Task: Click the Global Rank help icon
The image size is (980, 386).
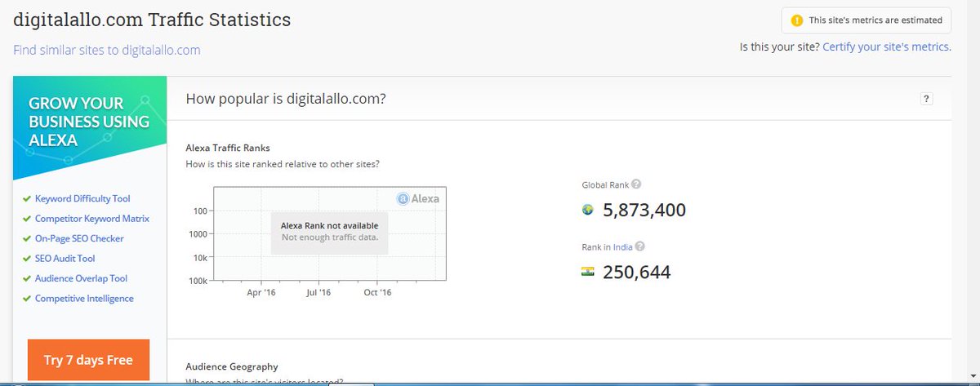Action: tap(636, 184)
